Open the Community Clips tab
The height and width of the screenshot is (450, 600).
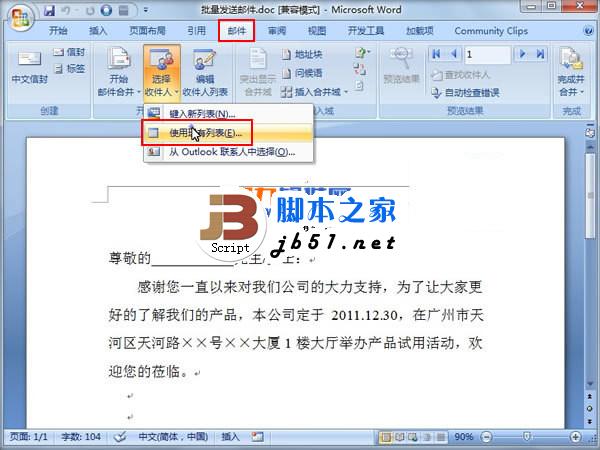(x=491, y=31)
